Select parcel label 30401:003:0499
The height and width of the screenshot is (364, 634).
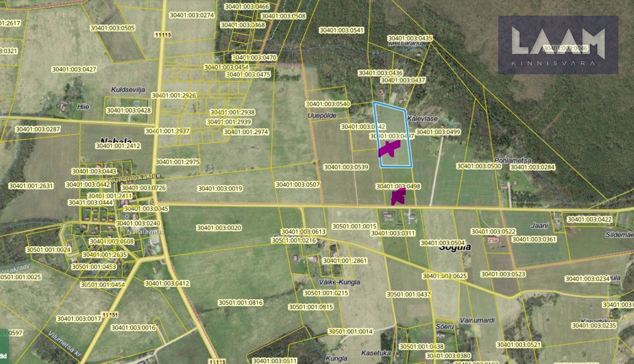coord(438,132)
